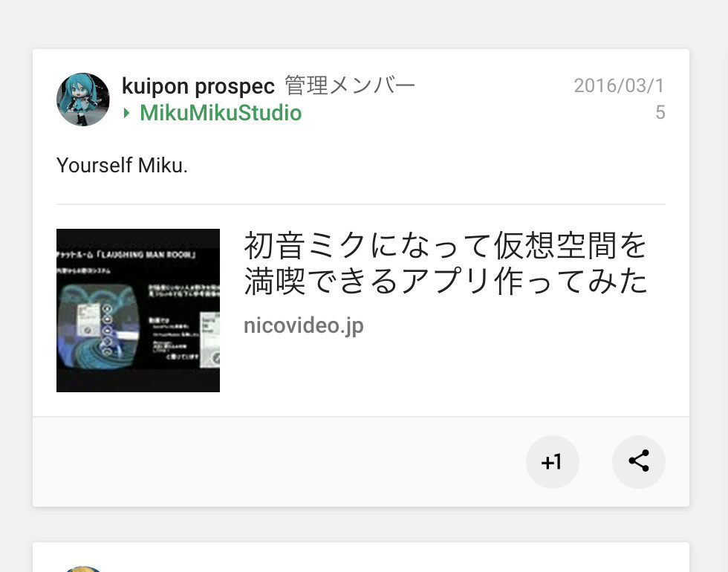Screen dimensions: 728x572
Task: Open the 2016/03/15 post timestamp
Action: pyautogui.click(x=620, y=99)
